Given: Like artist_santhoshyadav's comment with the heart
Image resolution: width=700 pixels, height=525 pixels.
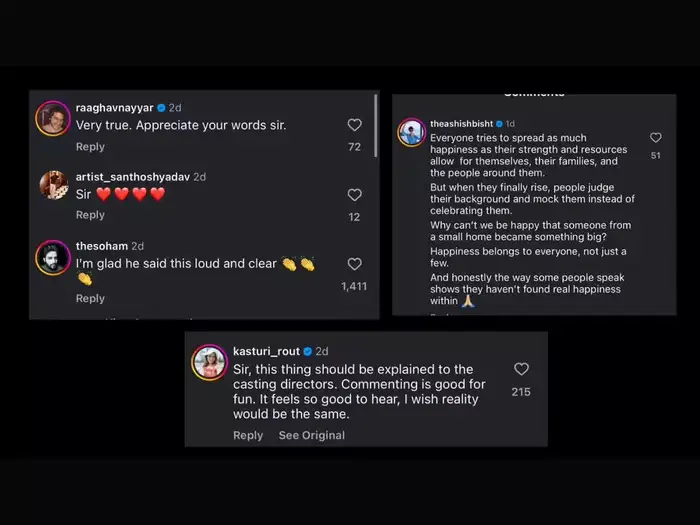Looking at the screenshot, I should pos(354,195).
